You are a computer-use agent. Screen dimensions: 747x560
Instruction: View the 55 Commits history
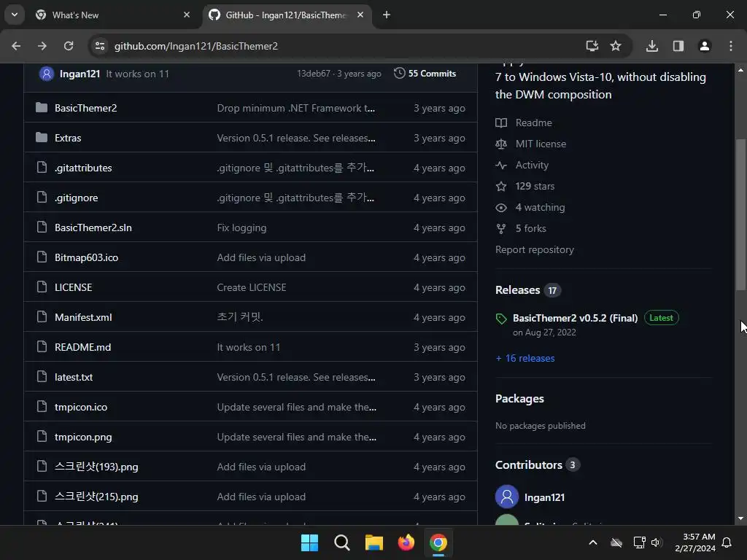click(425, 74)
